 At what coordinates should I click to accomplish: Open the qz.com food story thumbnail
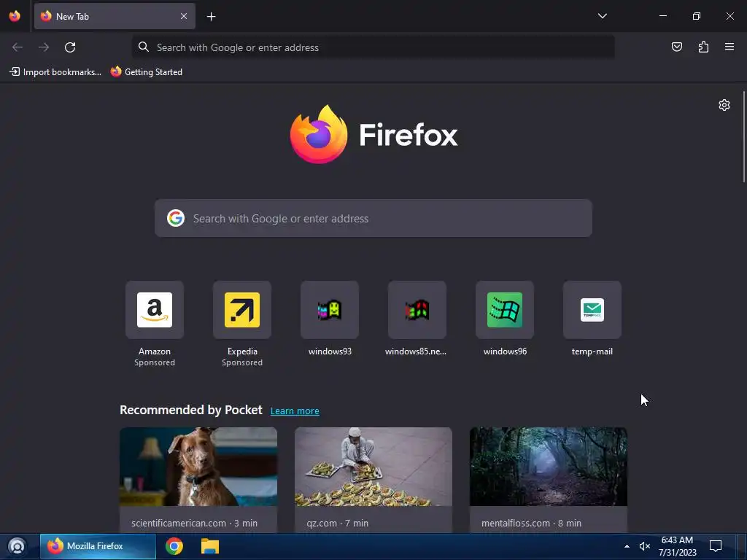pyautogui.click(x=373, y=467)
